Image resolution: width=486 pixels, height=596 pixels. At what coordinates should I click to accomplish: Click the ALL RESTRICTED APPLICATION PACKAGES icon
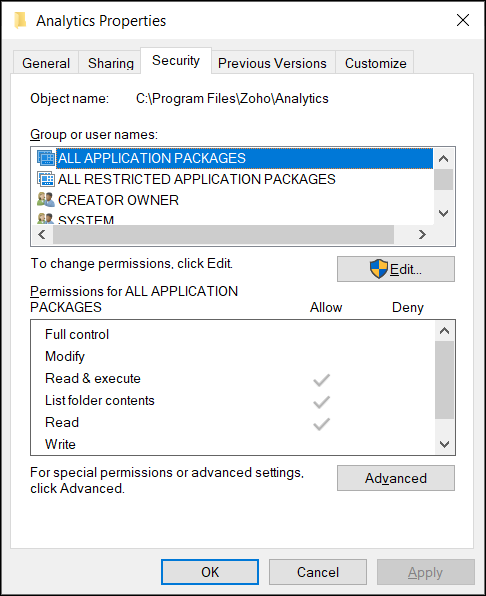[x=46, y=179]
